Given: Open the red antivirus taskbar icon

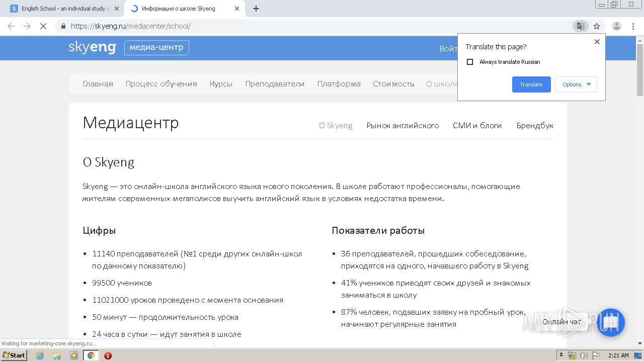Looking at the screenshot, I should tap(108, 355).
